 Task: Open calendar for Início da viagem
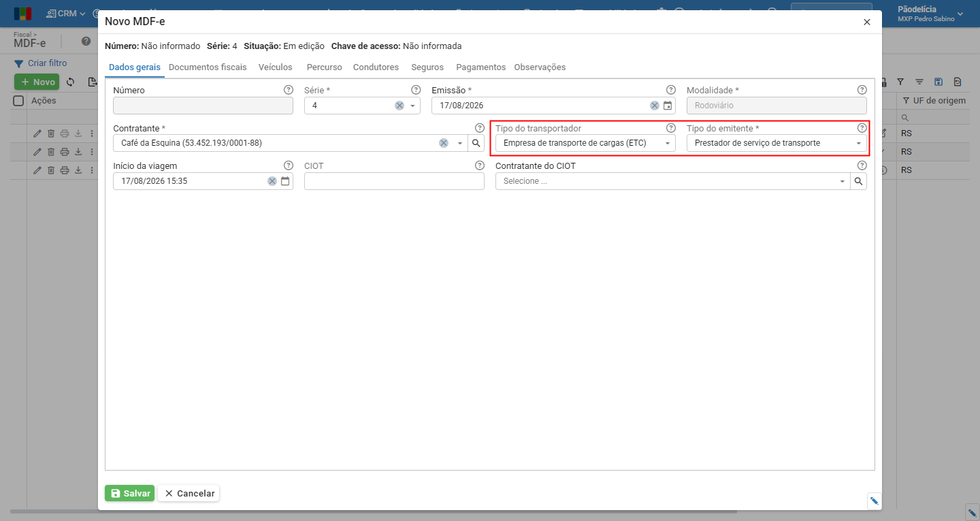point(285,181)
